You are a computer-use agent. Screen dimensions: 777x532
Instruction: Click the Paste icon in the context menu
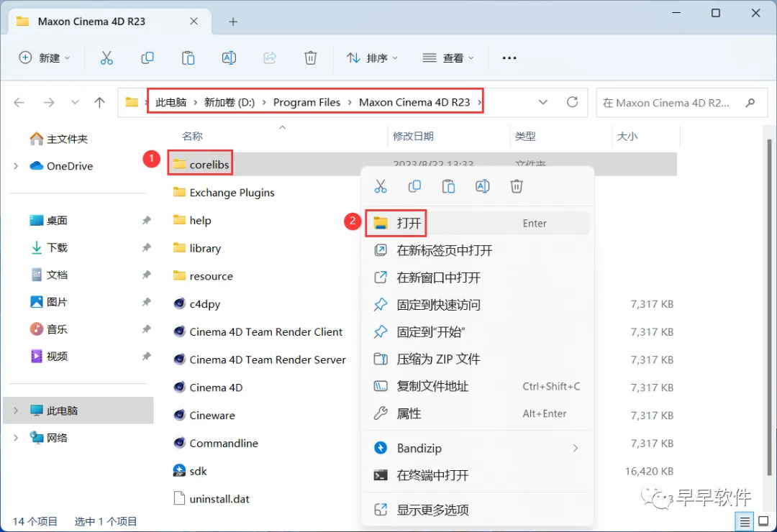pos(448,186)
